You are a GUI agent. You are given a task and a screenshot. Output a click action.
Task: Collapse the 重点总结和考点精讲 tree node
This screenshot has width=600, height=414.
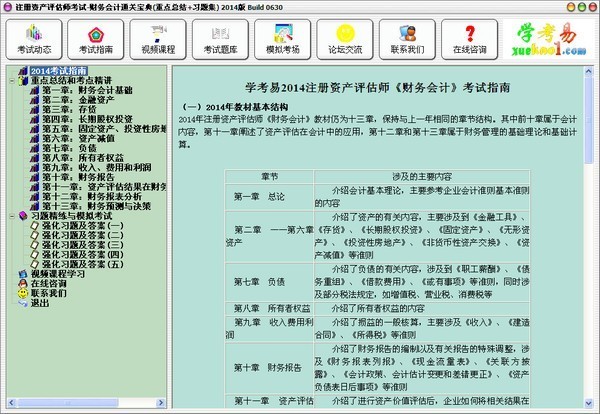click(10, 82)
